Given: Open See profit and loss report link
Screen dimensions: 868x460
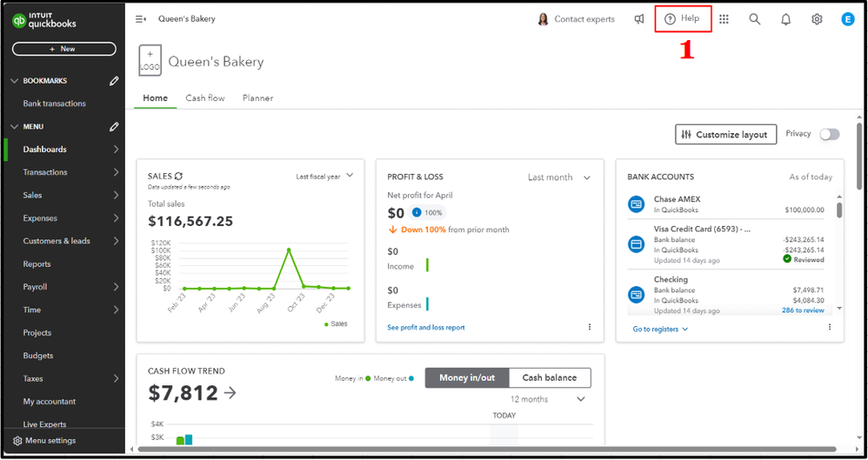Looking at the screenshot, I should pyautogui.click(x=425, y=328).
